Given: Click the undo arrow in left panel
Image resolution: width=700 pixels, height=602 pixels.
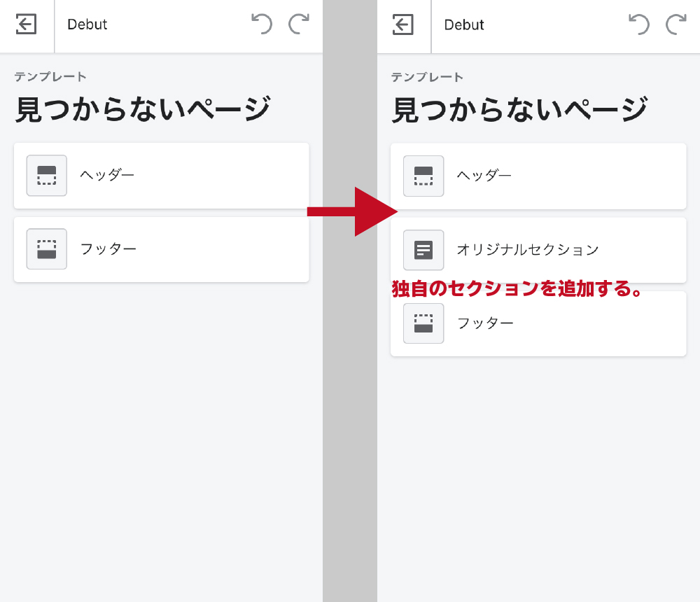Looking at the screenshot, I should (x=262, y=24).
